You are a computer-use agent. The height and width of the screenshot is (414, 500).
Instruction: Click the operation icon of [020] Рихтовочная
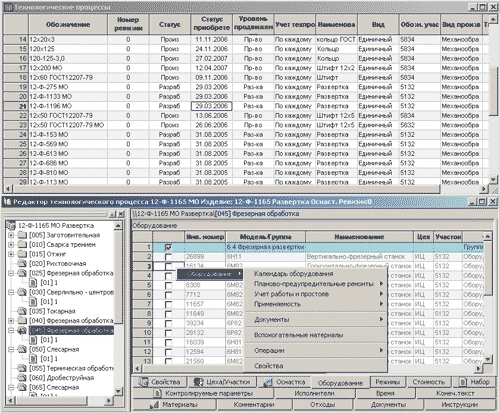(x=22, y=264)
